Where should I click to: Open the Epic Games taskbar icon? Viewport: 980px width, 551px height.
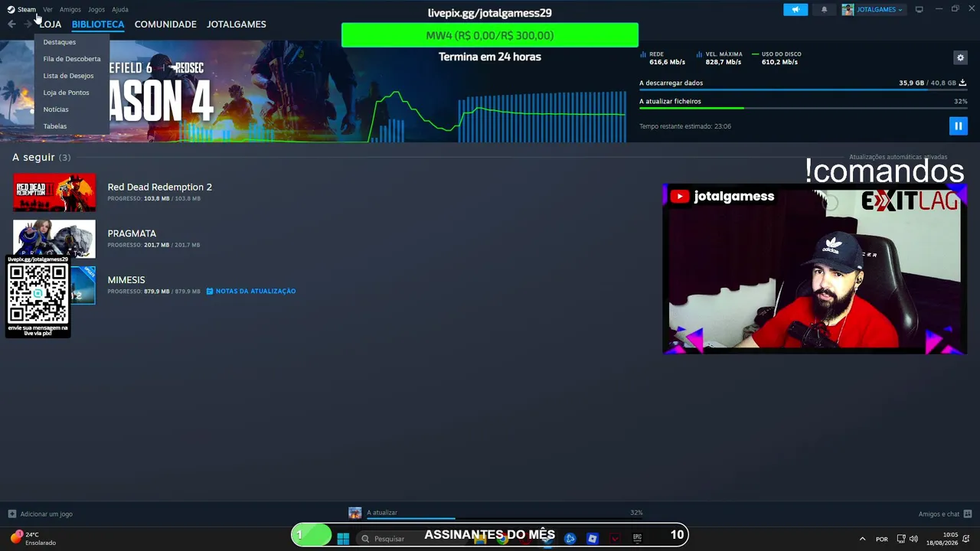coord(637,539)
